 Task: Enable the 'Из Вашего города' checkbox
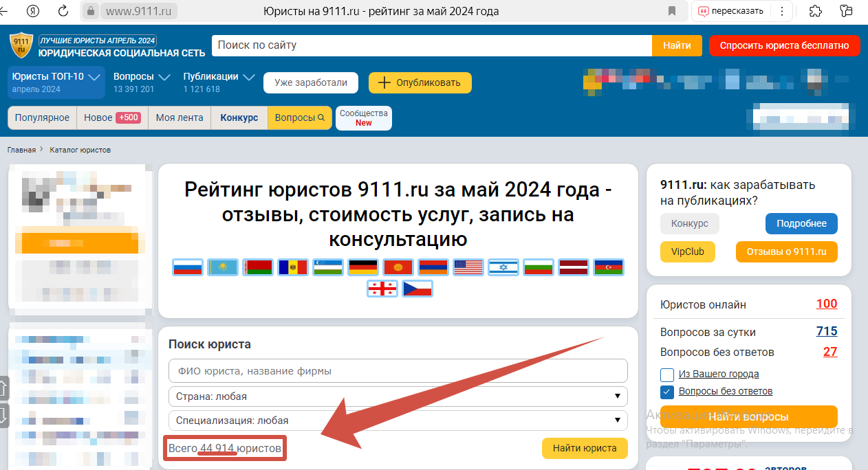[x=666, y=374]
